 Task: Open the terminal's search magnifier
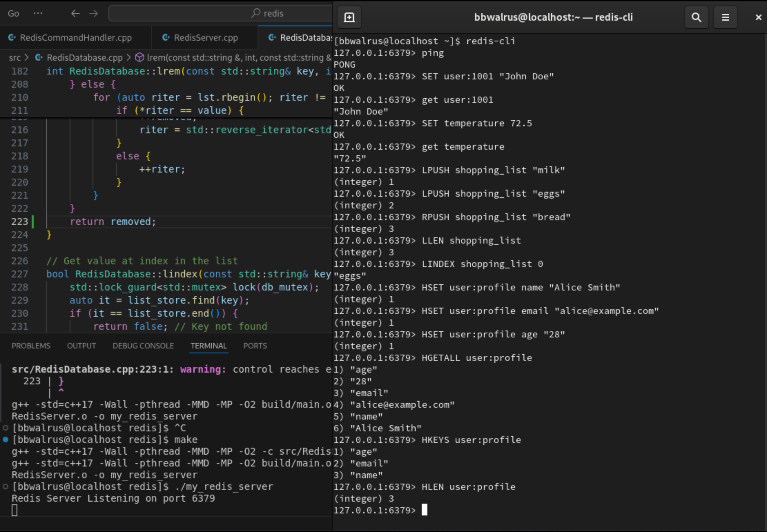(x=696, y=17)
